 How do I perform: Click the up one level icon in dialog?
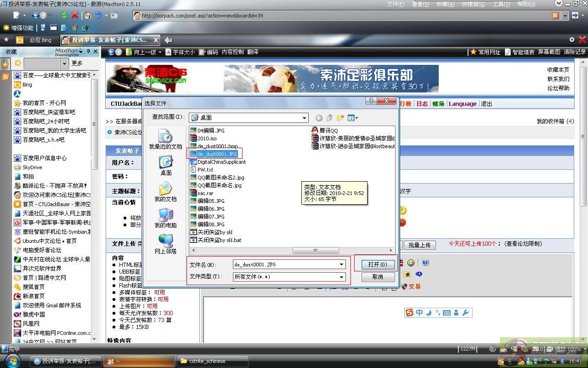tap(330, 118)
